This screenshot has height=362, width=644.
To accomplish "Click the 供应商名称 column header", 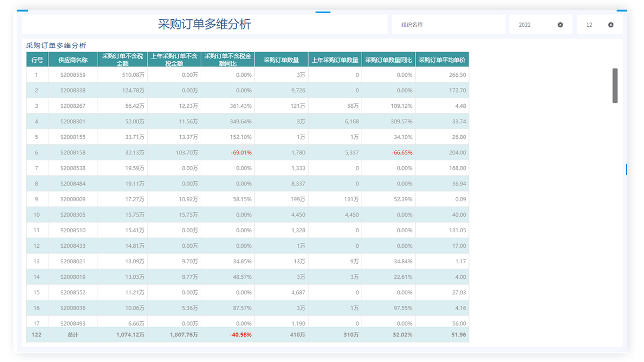I will tap(73, 60).
